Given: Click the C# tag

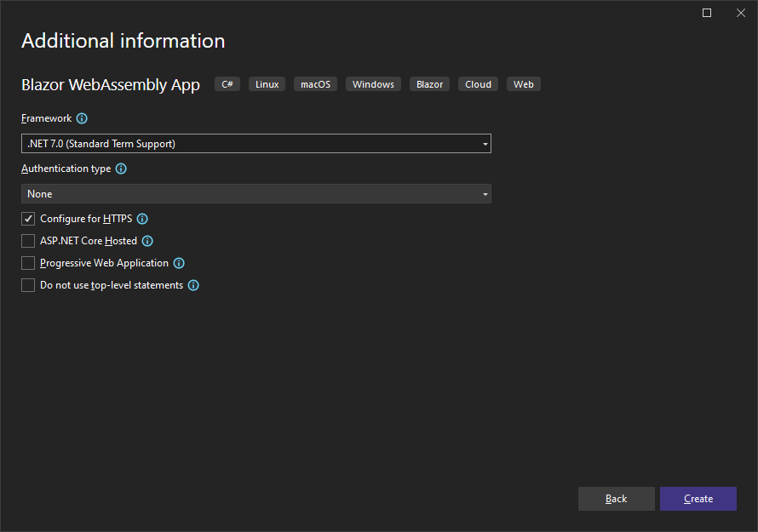Looking at the screenshot, I should [x=227, y=84].
